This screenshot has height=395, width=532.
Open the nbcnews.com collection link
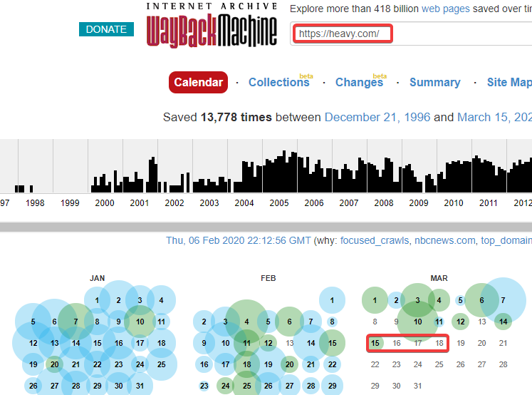445,240
